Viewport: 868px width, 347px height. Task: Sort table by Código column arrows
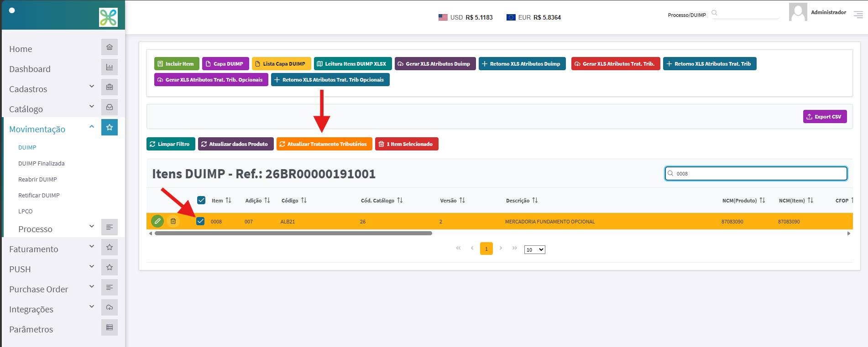click(304, 200)
